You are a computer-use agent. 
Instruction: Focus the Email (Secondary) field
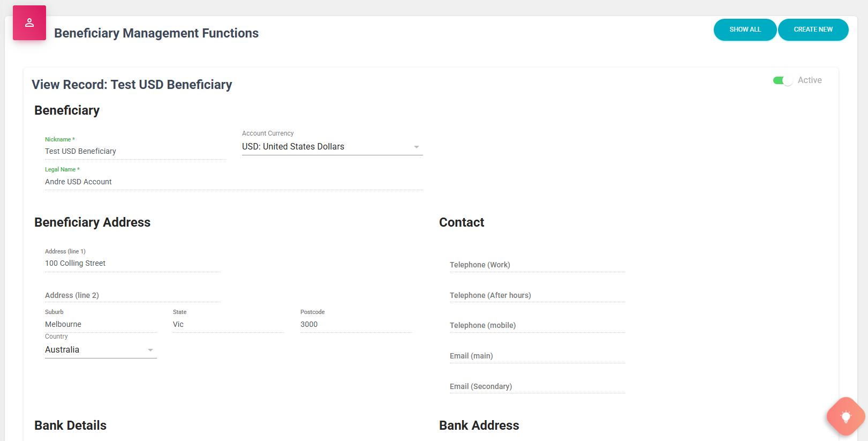(537, 386)
